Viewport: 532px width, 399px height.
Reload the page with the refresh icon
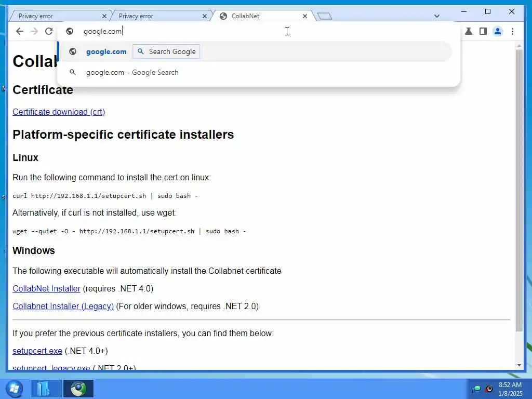[x=49, y=31]
